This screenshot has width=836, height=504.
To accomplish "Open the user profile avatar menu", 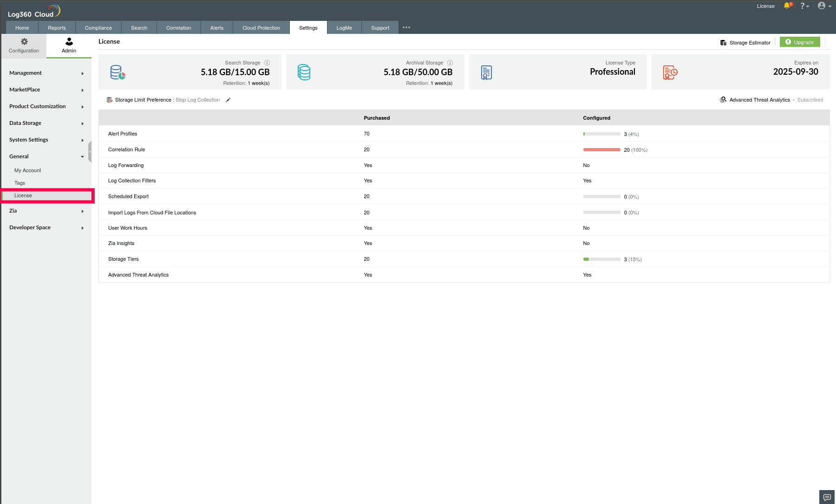I will point(824,6).
